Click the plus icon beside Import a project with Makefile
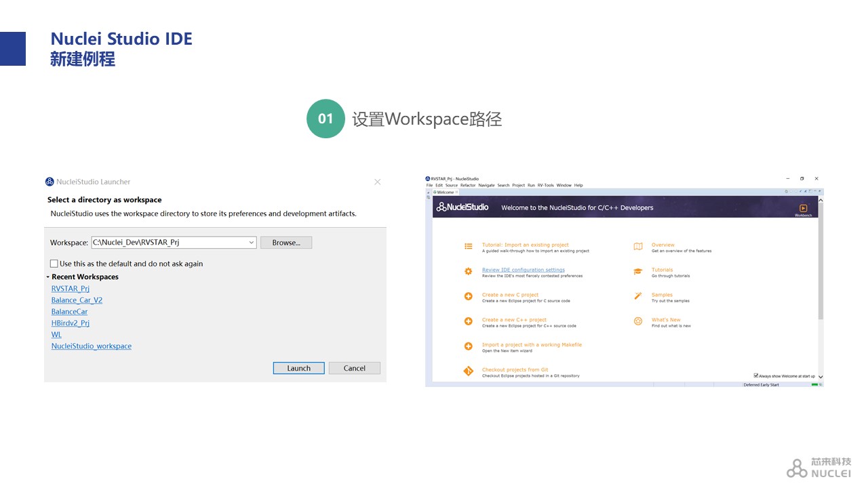The image size is (868, 488). click(468, 346)
